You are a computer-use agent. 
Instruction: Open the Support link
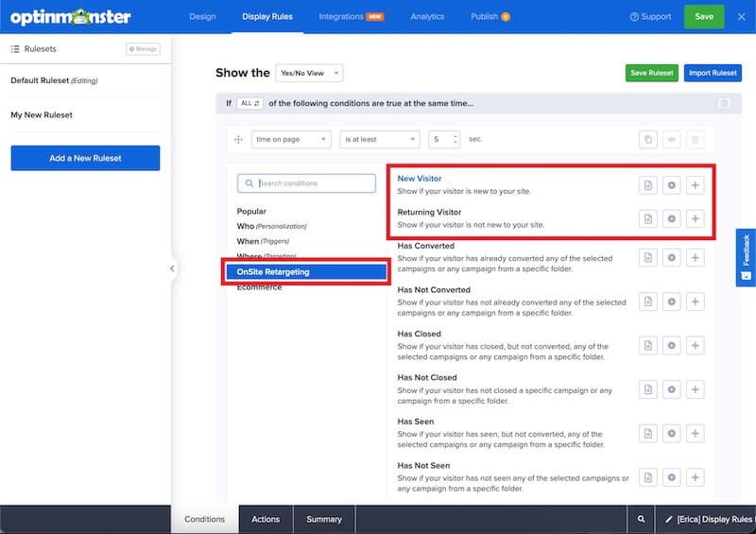650,16
